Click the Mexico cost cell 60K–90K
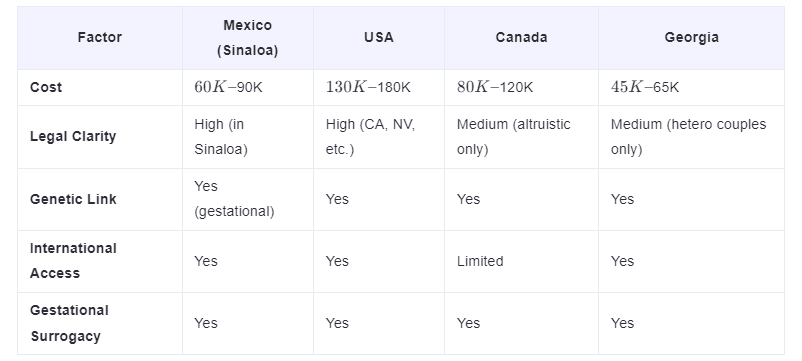 coord(228,87)
